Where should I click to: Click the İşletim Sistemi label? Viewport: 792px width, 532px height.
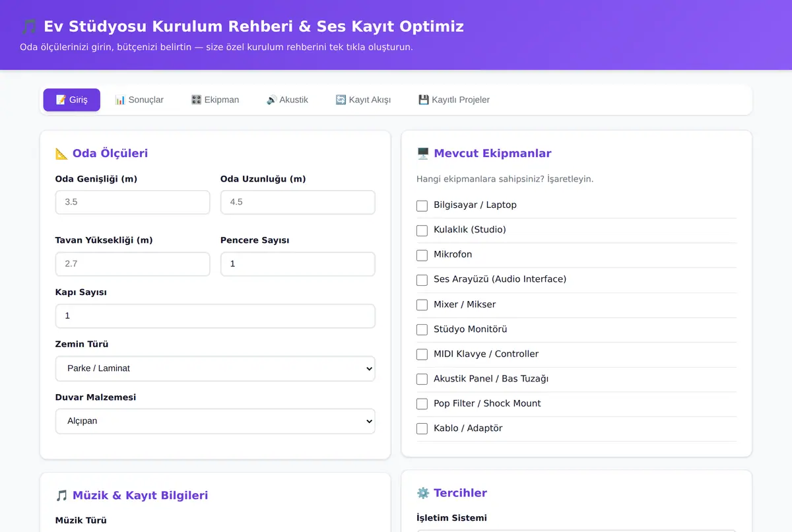[452, 518]
